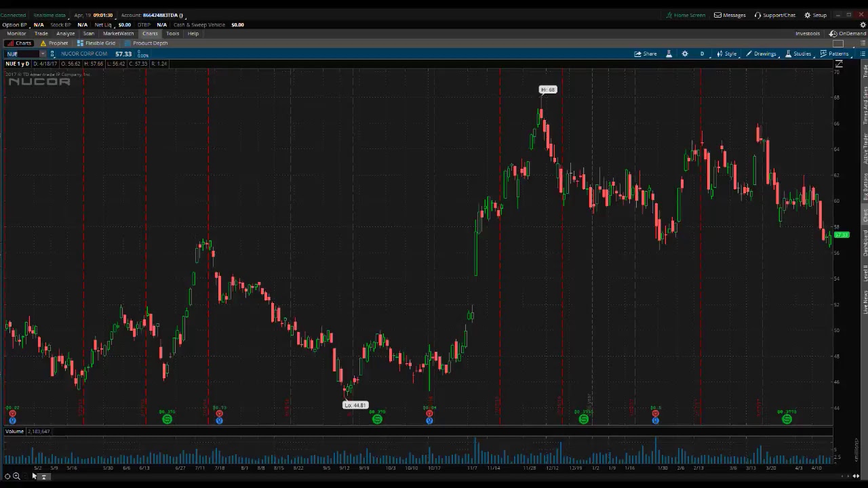Open the Setup gear menu

816,15
